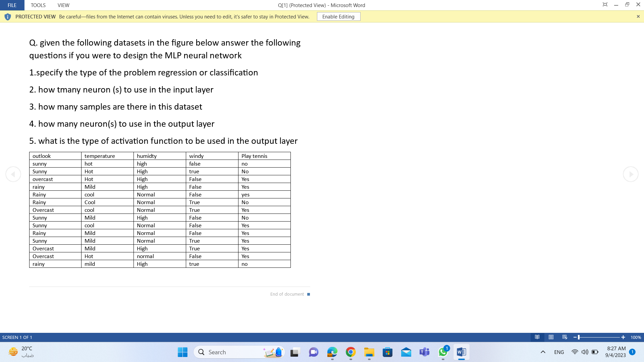Click the volume icon in system tray
644x362 pixels.
click(585, 352)
